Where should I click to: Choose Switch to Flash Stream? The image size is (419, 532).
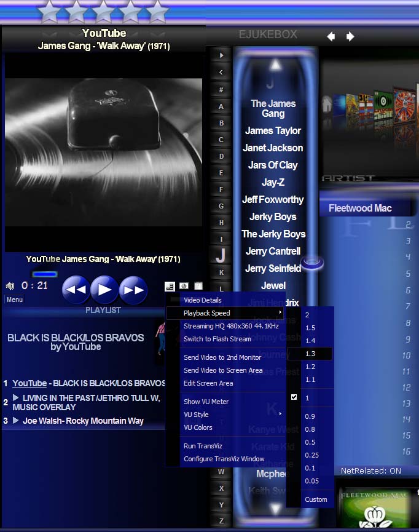[226, 339]
